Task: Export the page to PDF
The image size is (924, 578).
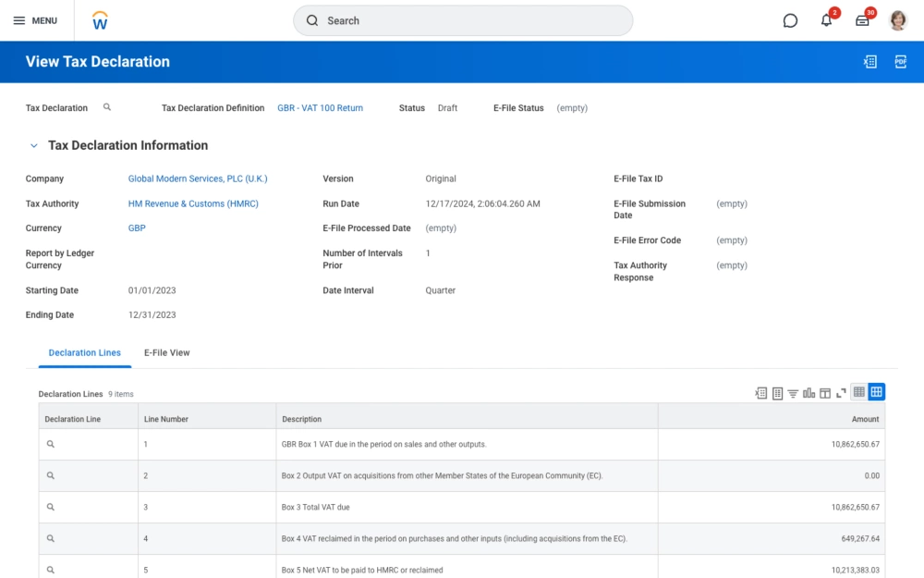Action: point(900,61)
